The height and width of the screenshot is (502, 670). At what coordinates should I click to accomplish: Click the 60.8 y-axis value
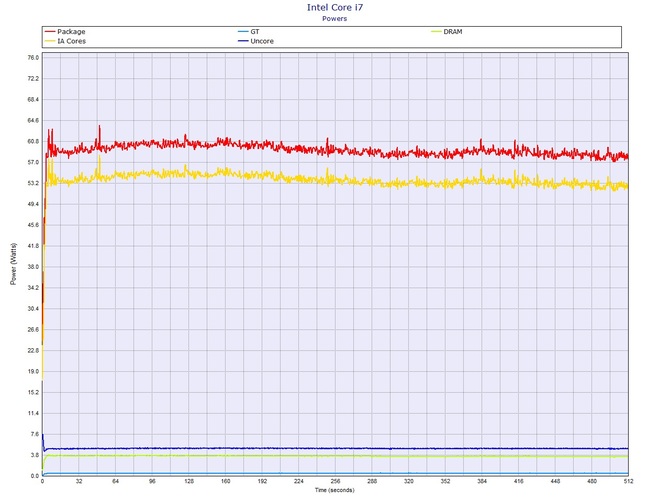click(x=33, y=141)
